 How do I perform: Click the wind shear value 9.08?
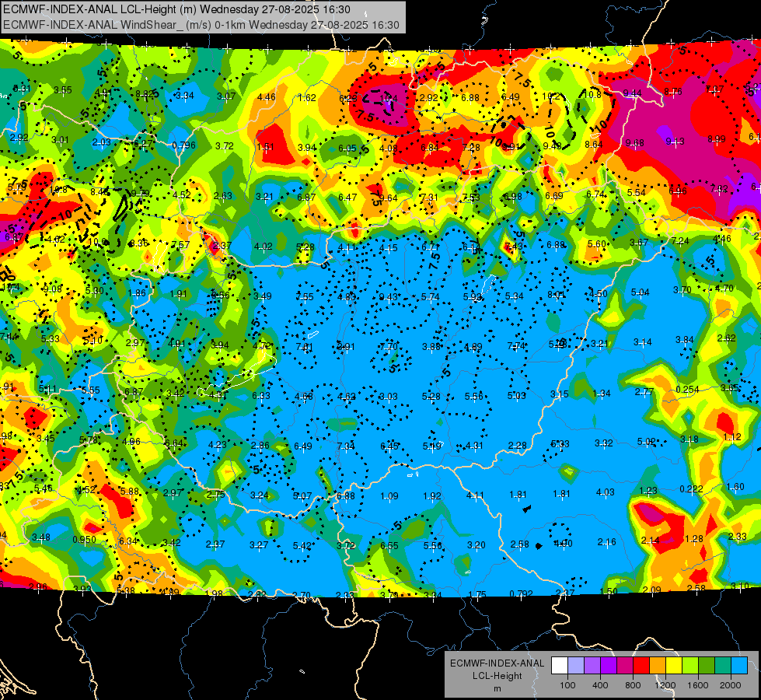52,289
